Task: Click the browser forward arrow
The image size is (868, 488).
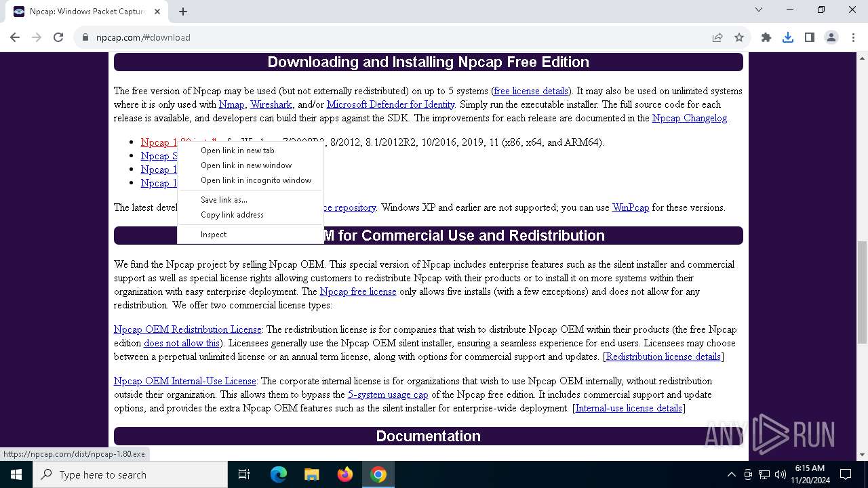Action: 37,37
